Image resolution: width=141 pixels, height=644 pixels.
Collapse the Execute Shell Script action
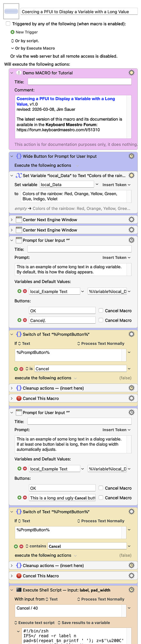(x=12, y=590)
